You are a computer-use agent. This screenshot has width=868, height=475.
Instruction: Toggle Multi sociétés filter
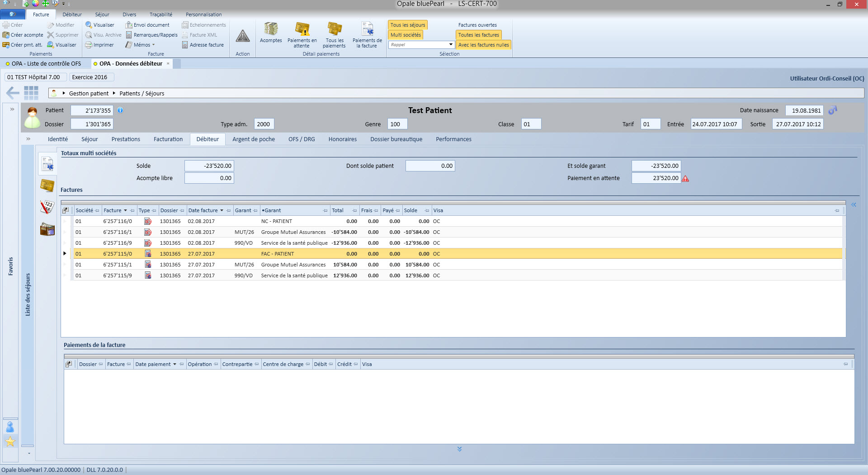[406, 35]
